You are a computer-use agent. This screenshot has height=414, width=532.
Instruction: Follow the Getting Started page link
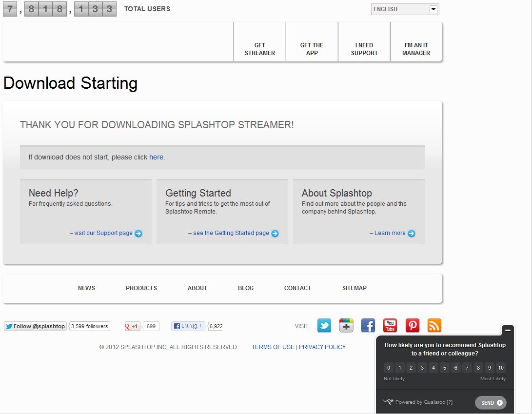(231, 233)
